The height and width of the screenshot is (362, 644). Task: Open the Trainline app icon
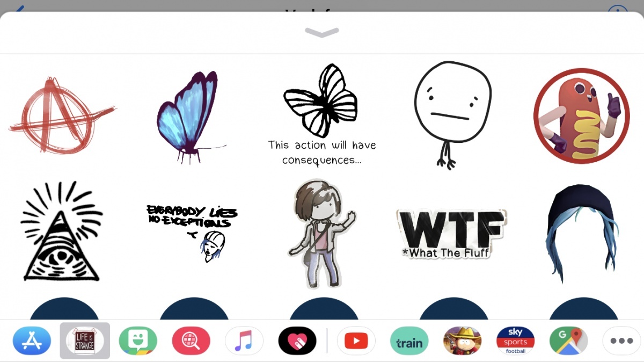click(x=409, y=341)
